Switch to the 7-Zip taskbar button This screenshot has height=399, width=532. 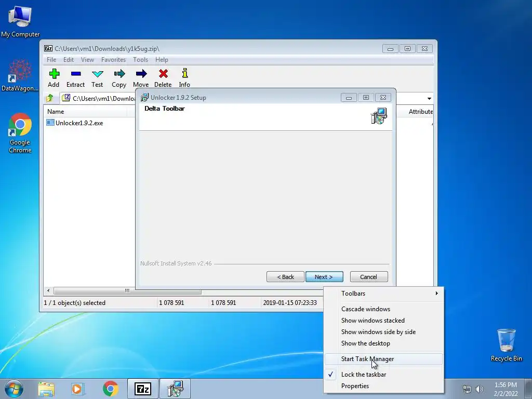point(143,389)
